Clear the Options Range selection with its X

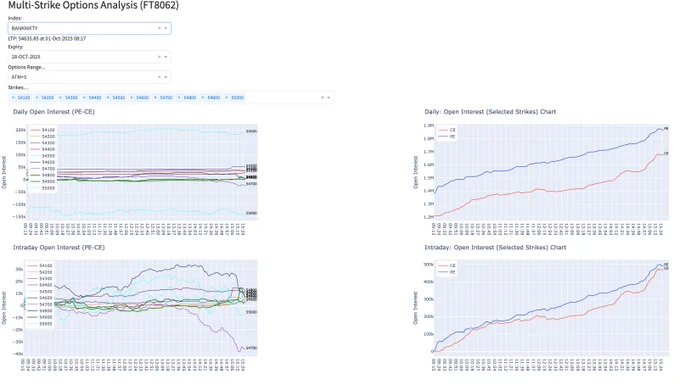[x=159, y=77]
